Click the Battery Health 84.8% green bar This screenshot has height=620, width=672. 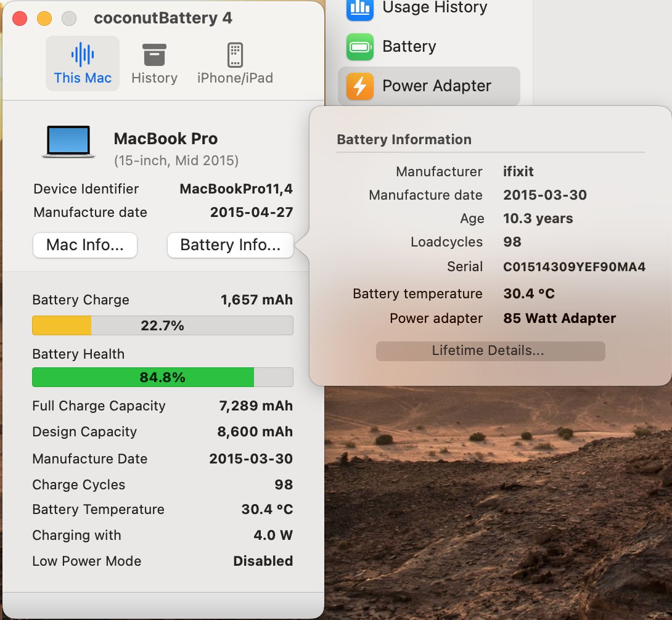click(162, 377)
